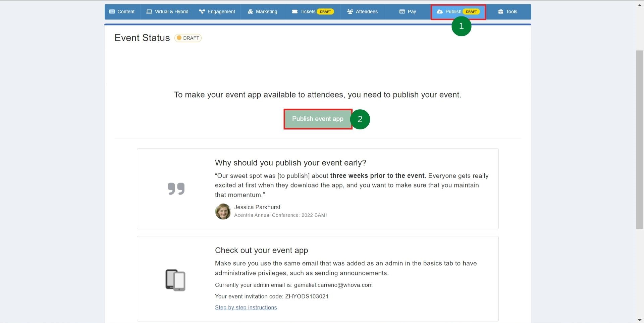Click the DRAFT badge beside Event Status

click(x=188, y=38)
